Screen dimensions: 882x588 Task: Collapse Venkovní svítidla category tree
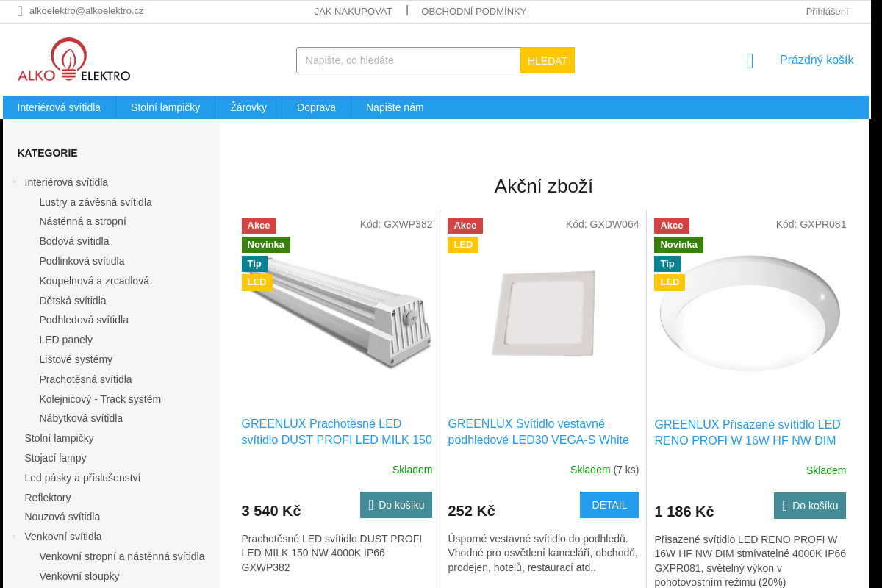tap(14, 537)
